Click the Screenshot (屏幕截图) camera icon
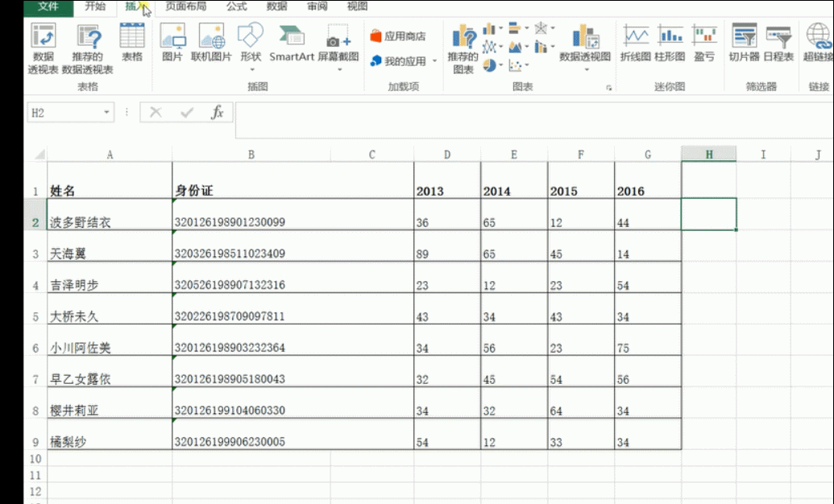Image resolution: width=834 pixels, height=504 pixels. tap(338, 36)
